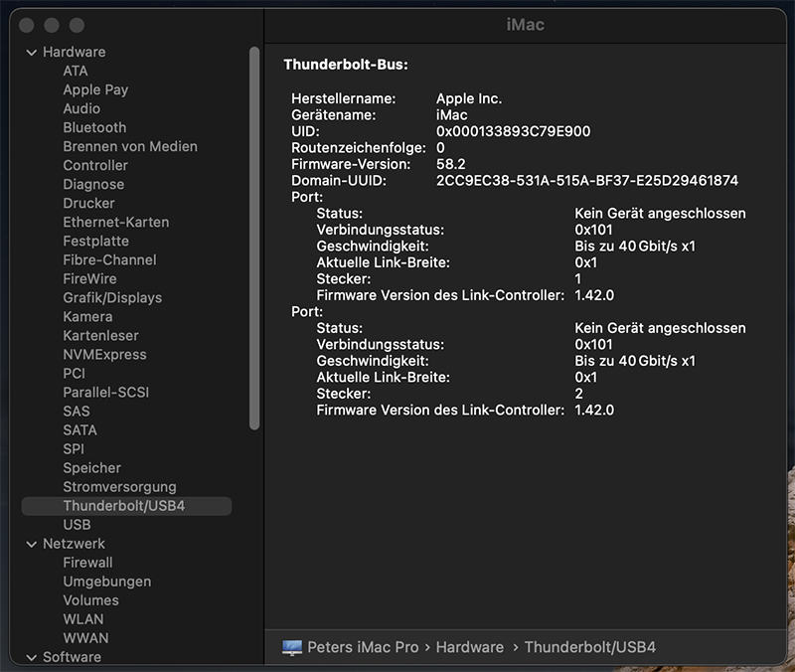The height and width of the screenshot is (672, 795).
Task: Open Firewall under Netzwerk
Action: coord(87,563)
